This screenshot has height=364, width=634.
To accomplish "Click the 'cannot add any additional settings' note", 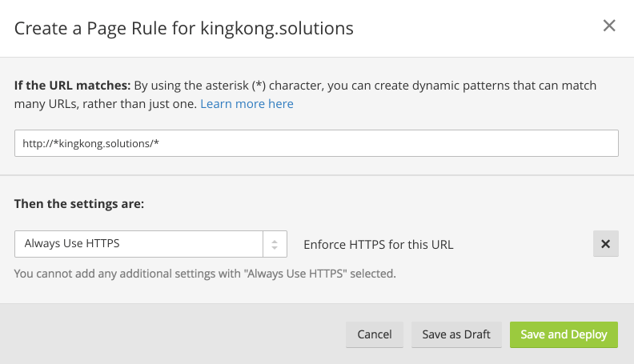I will (205, 274).
